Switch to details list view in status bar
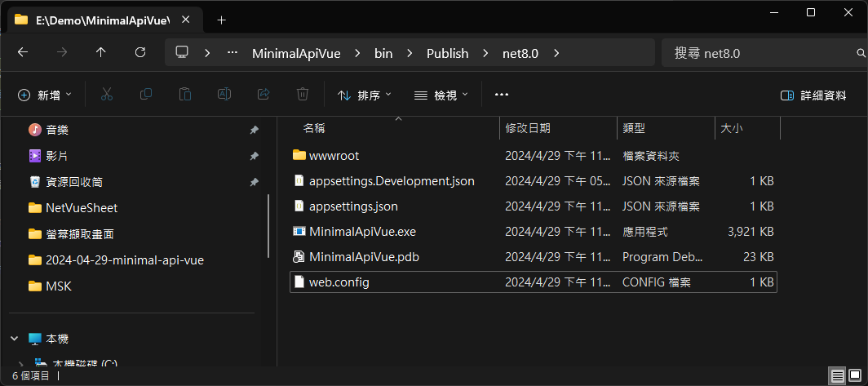Image resolution: width=868 pixels, height=386 pixels. (838, 376)
